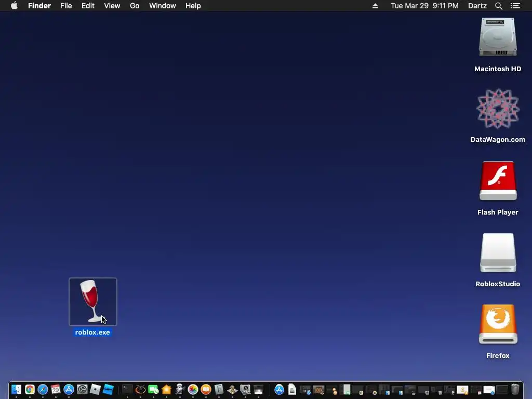The height and width of the screenshot is (399, 532).
Task: Launch Google Chrome from the dock
Action: point(30,389)
